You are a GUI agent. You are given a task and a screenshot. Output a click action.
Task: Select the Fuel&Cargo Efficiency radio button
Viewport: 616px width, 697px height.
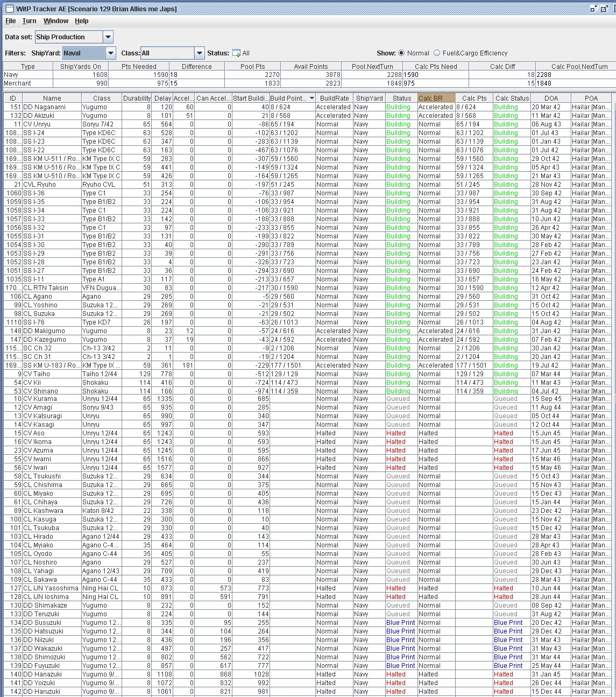tap(437, 53)
